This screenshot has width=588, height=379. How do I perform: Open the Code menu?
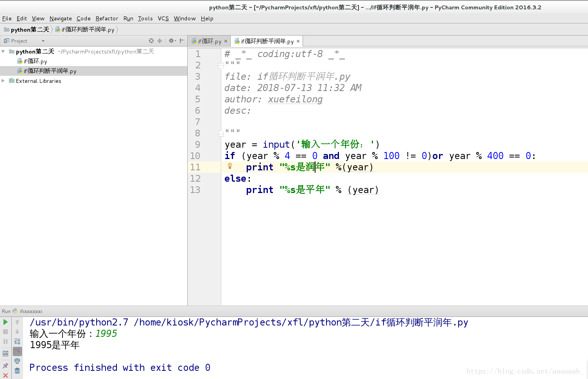[x=84, y=18]
